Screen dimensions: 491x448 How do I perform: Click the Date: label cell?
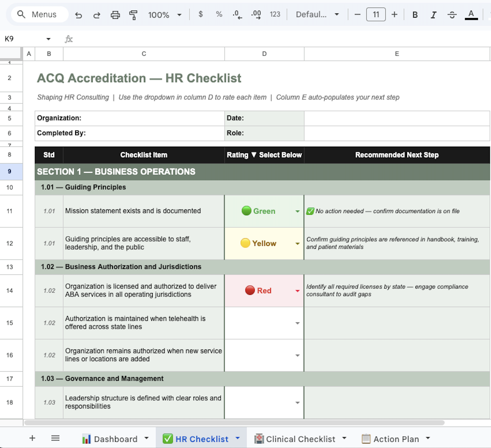tap(264, 118)
